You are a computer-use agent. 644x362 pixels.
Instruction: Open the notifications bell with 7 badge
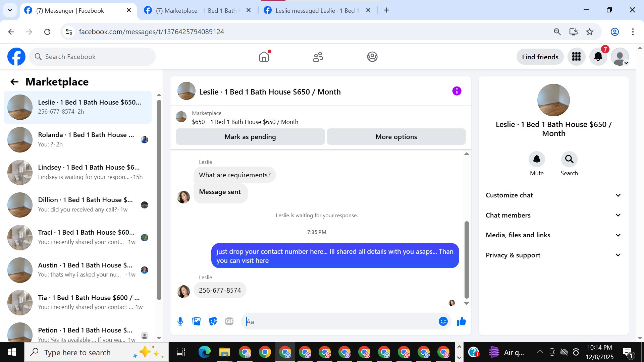[x=598, y=57]
